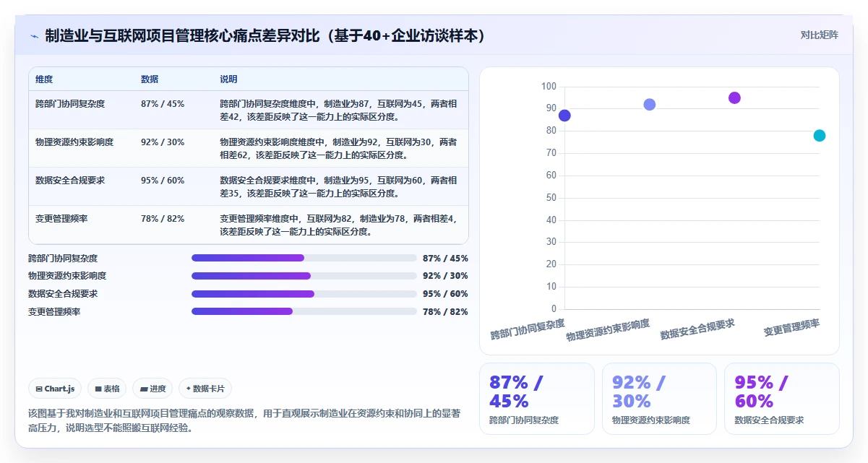This screenshot has width=868, height=463.
Task: Click the 95% / 60% progress bar value
Action: pyautogui.click(x=445, y=294)
